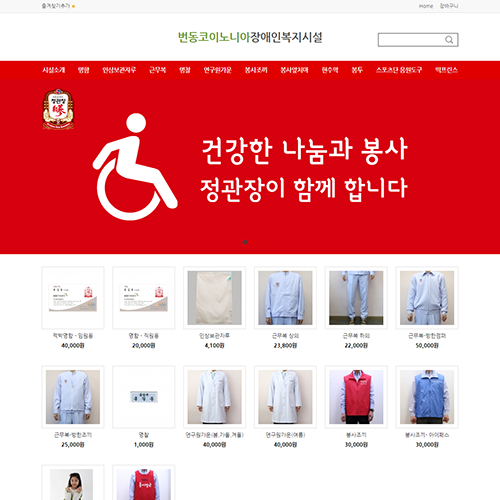The width and height of the screenshot is (500, 500).
Task: Open the 근무복 menu item
Action: point(157,70)
